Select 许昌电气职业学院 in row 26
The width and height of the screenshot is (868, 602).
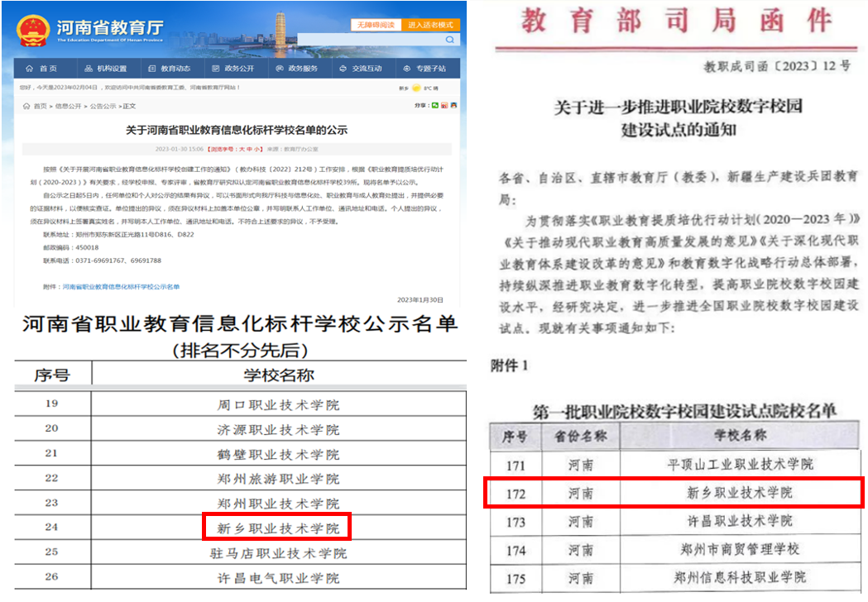click(x=279, y=578)
